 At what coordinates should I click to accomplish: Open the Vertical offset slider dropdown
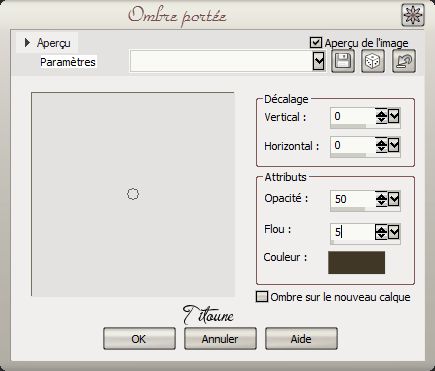(x=394, y=116)
